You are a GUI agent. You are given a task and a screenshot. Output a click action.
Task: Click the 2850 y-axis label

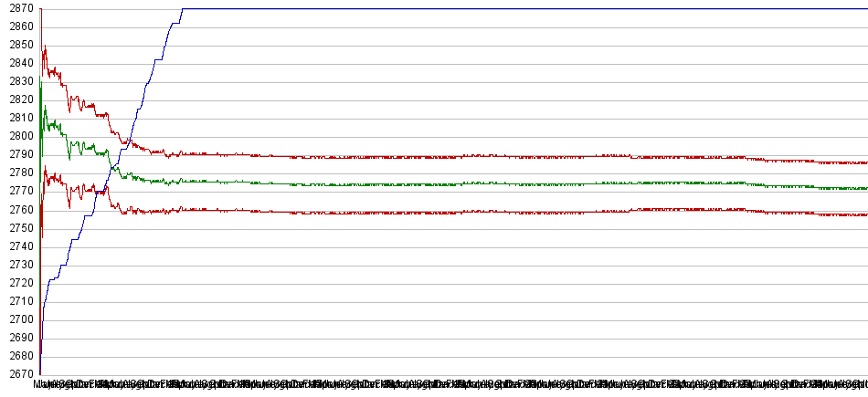[17, 45]
